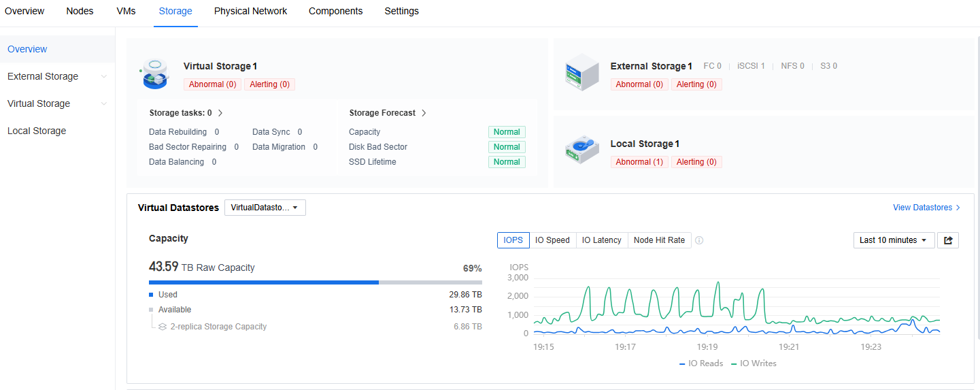Click the iSCSI 1 protocol count
This screenshot has width=980, height=390.
click(x=751, y=66)
